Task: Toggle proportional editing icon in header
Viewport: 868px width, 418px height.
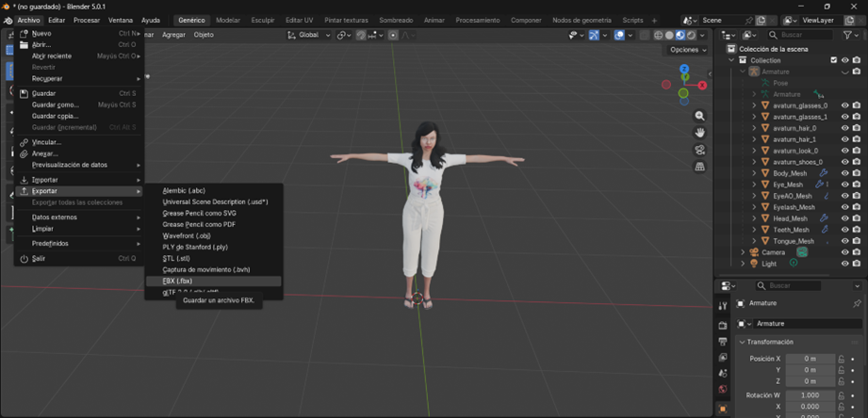Action: coord(393,35)
